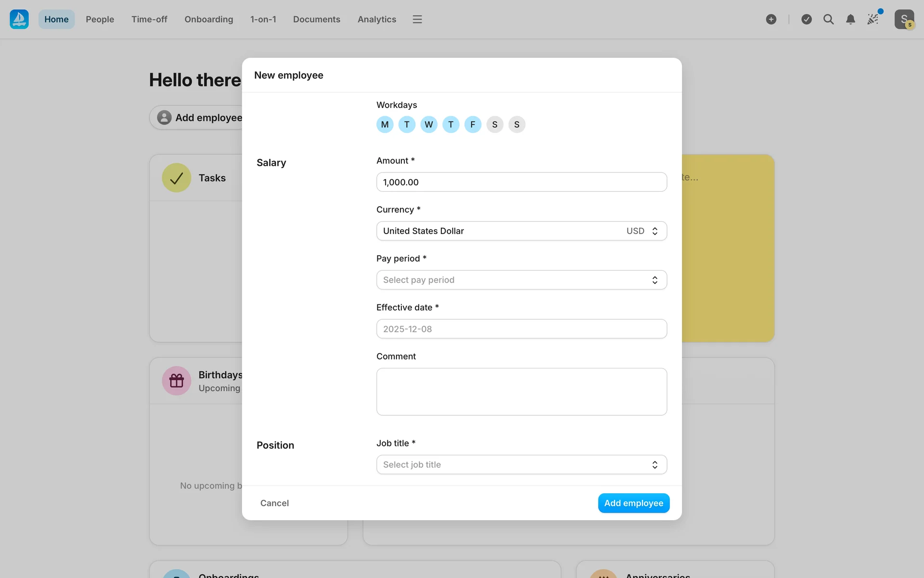Click the Add employee submit button

tap(633, 503)
